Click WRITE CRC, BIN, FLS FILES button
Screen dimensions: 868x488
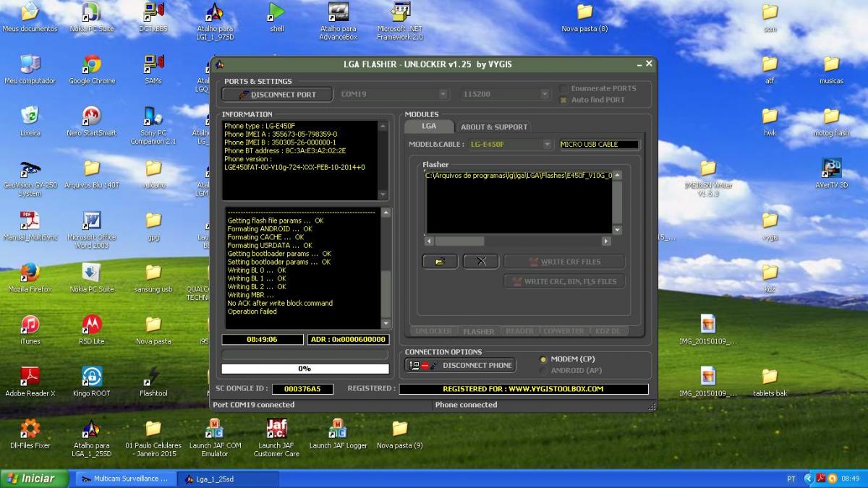coord(564,281)
